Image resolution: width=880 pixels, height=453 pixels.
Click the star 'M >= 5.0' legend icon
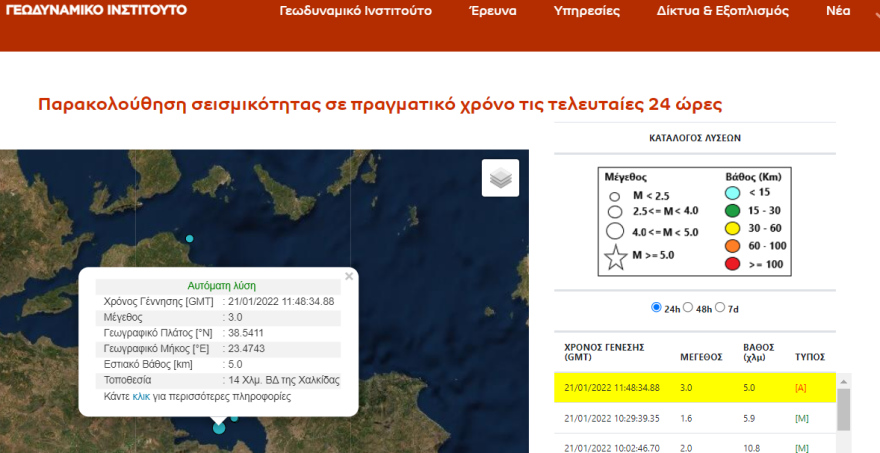pyautogui.click(x=616, y=257)
